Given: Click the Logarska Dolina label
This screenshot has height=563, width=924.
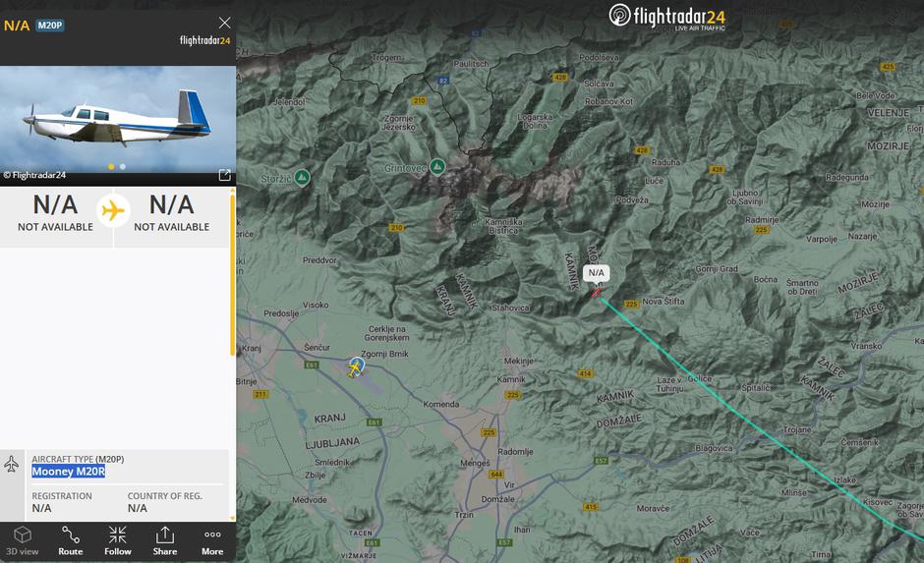Looking at the screenshot, I should [535, 121].
